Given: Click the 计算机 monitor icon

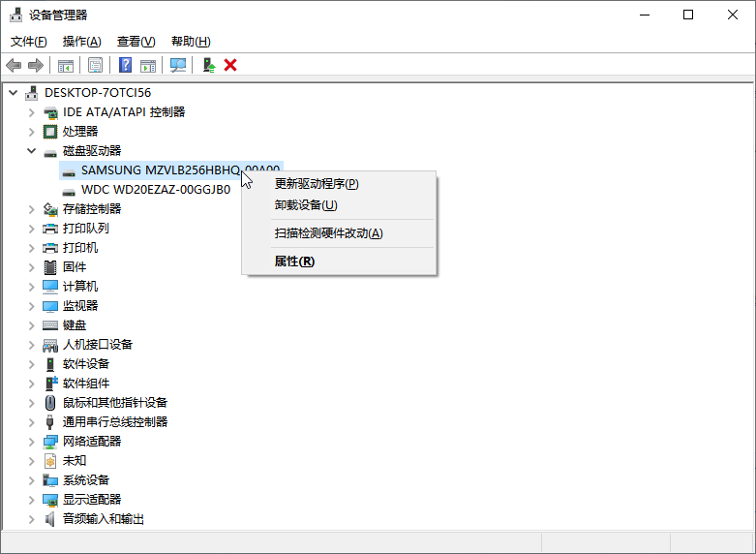Looking at the screenshot, I should click(x=50, y=287).
